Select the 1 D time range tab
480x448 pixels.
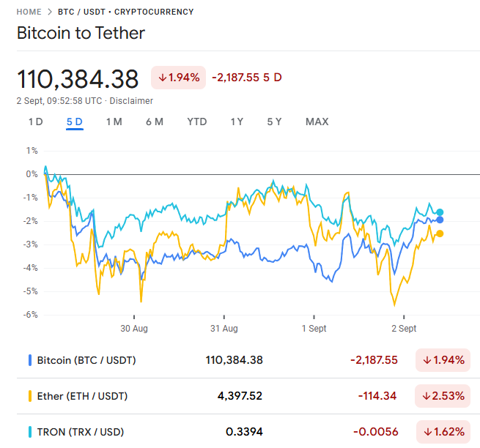coord(35,122)
